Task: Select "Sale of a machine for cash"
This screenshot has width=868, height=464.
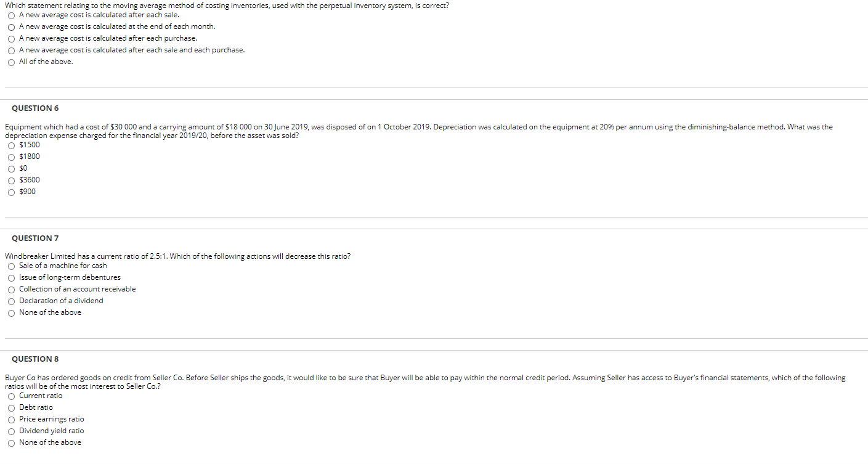Action: pyautogui.click(x=11, y=266)
